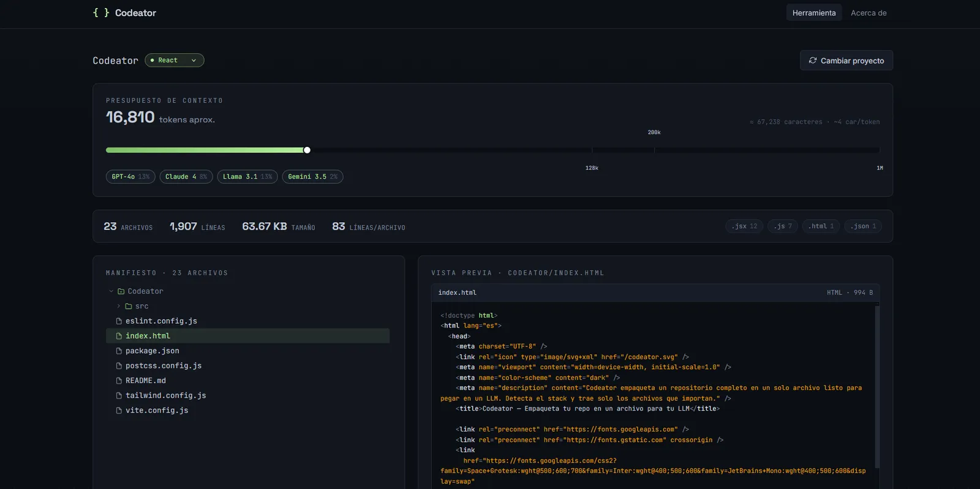Click the vite.config.js file icon
The image size is (980, 489).
point(119,410)
